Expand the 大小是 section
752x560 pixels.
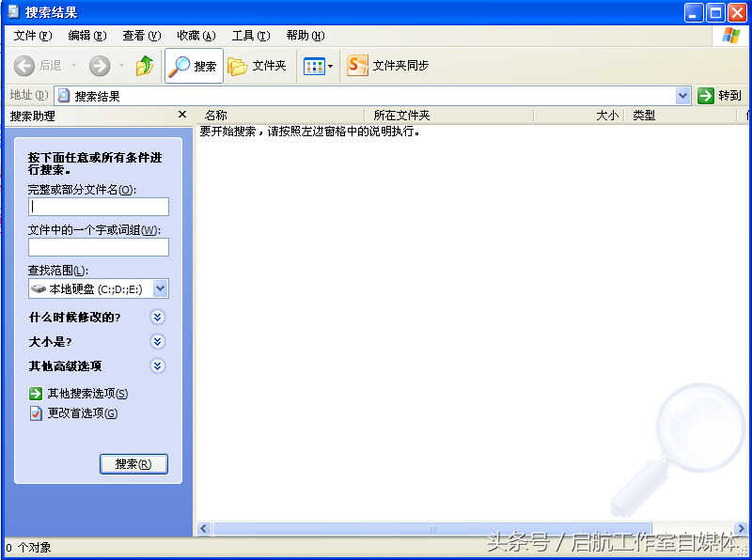point(158,342)
